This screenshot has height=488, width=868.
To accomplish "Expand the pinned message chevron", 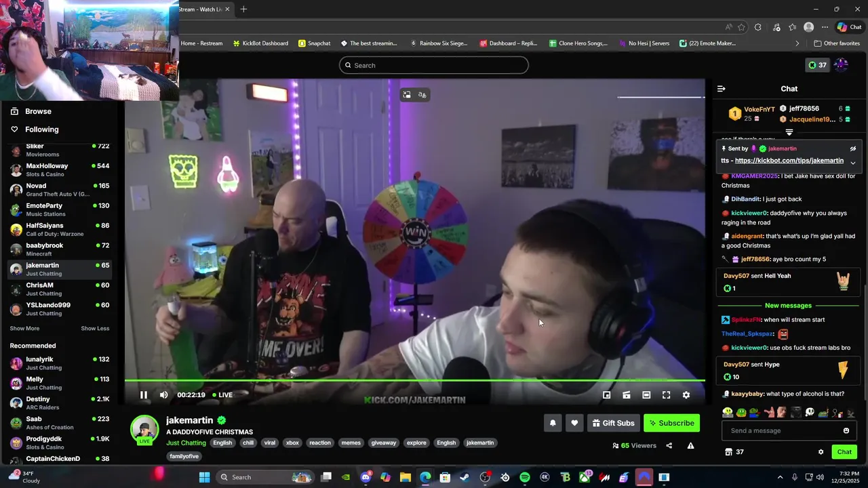I will coord(853,163).
